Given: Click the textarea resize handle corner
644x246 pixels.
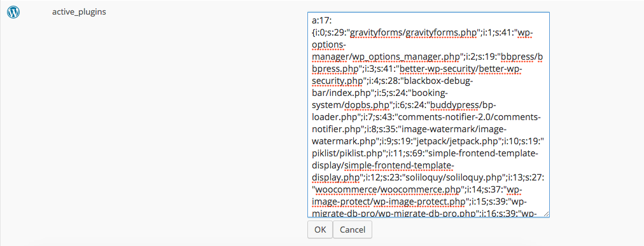Looking at the screenshot, I should click(x=546, y=214).
